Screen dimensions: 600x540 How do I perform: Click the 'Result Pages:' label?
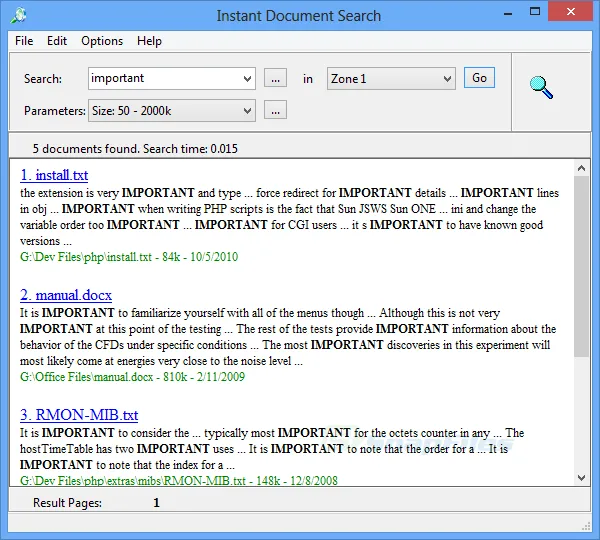click(x=67, y=502)
